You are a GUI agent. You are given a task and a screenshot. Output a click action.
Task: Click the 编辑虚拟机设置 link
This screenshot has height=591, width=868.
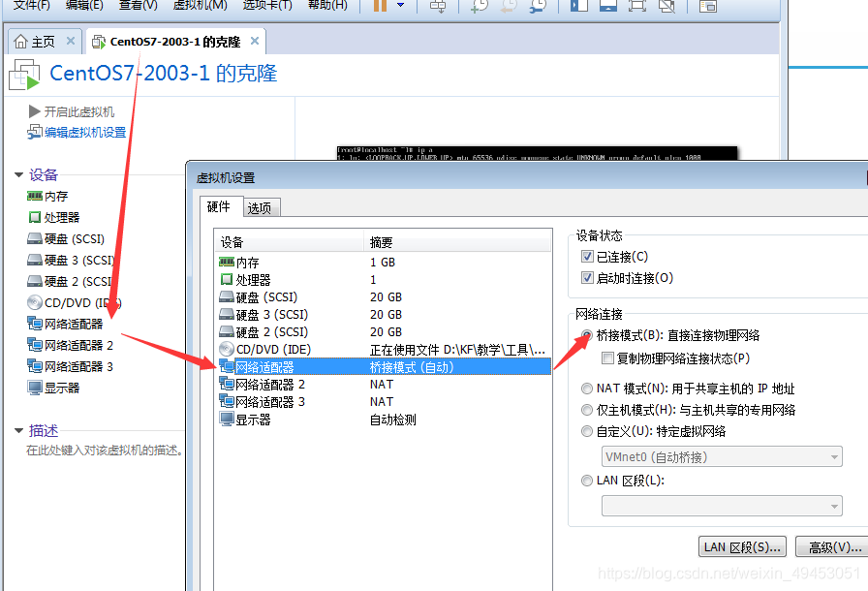[x=77, y=133]
